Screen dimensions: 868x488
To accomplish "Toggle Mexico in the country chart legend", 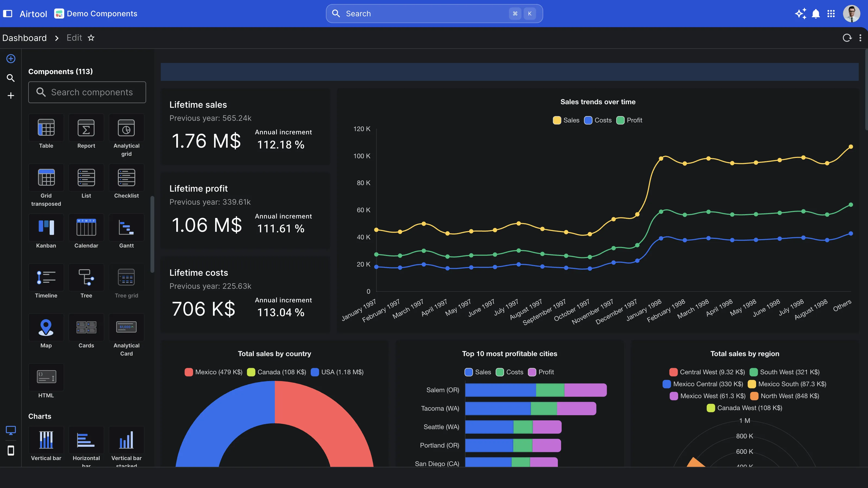I will click(x=213, y=372).
